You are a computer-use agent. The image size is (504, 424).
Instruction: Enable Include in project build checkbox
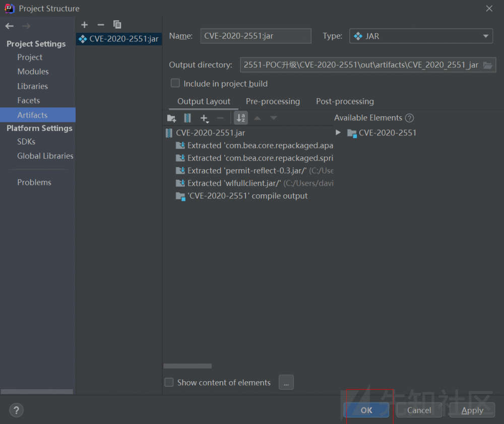(x=175, y=83)
